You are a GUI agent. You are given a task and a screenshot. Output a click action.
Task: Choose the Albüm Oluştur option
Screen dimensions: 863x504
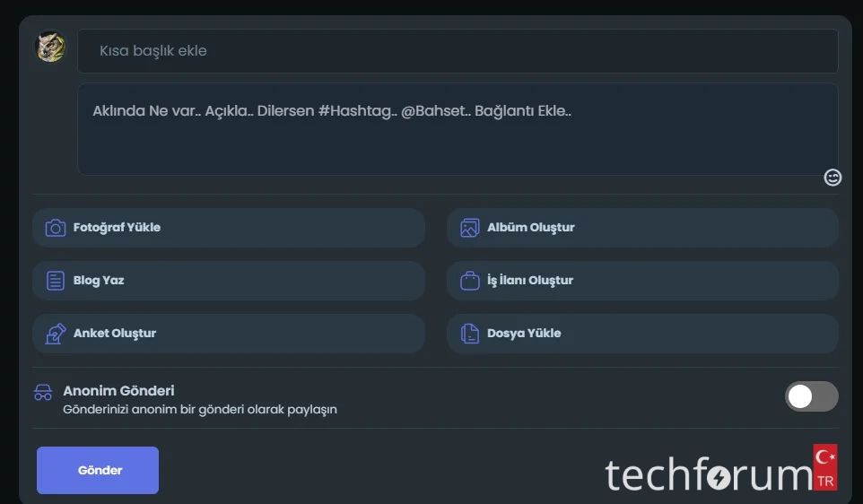coord(531,228)
